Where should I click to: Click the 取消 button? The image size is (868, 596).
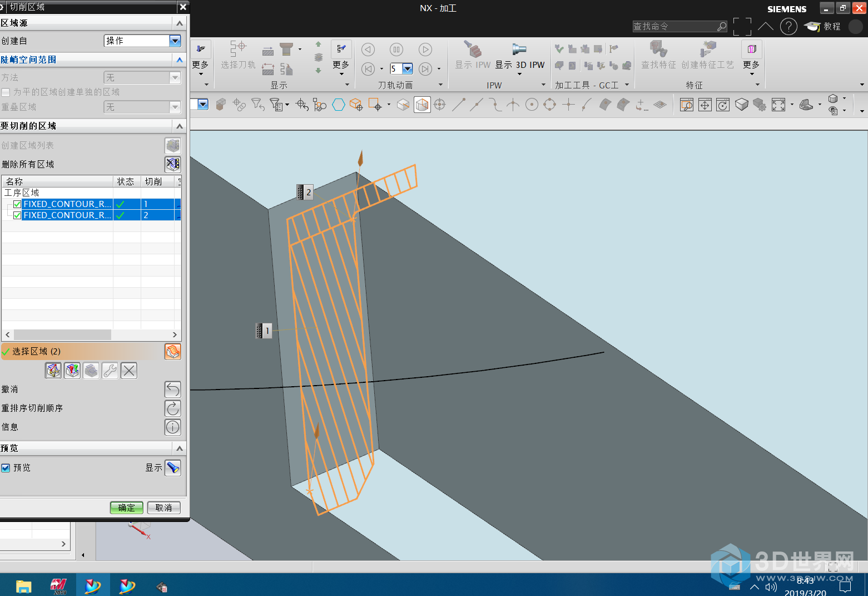(163, 508)
